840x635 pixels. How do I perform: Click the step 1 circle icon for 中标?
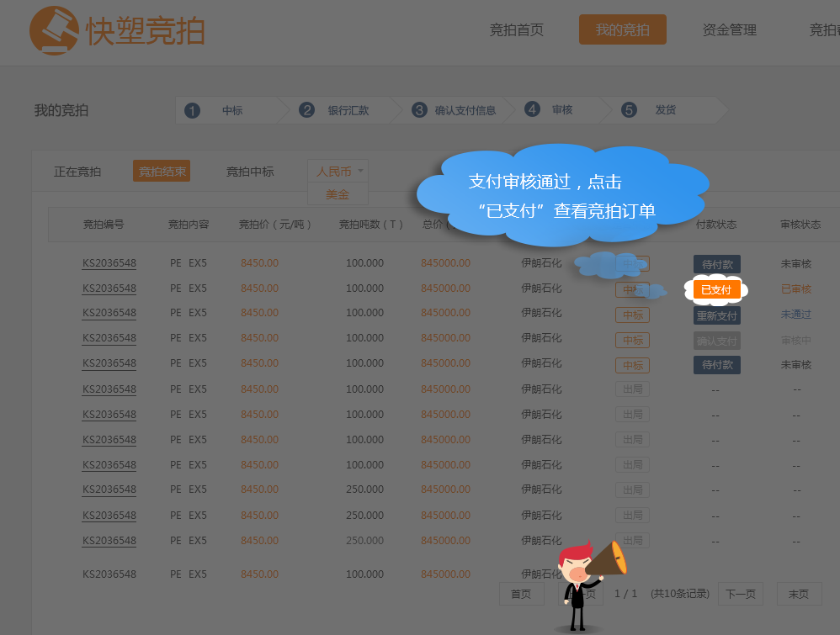192,111
